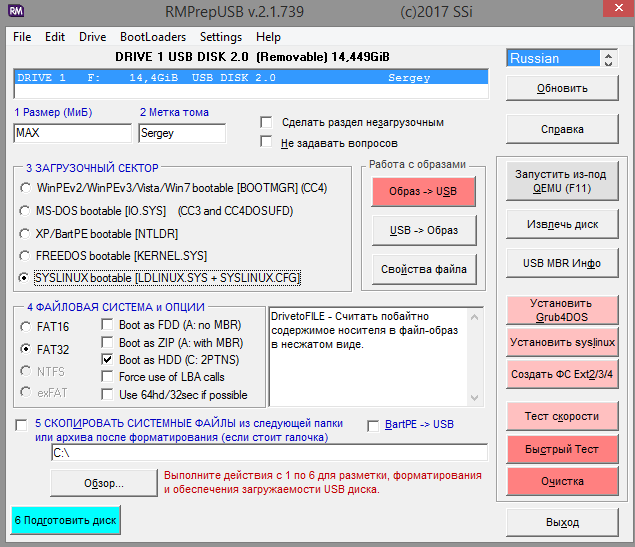Click the USB -> Образ button
The image size is (635, 547).
(424, 230)
